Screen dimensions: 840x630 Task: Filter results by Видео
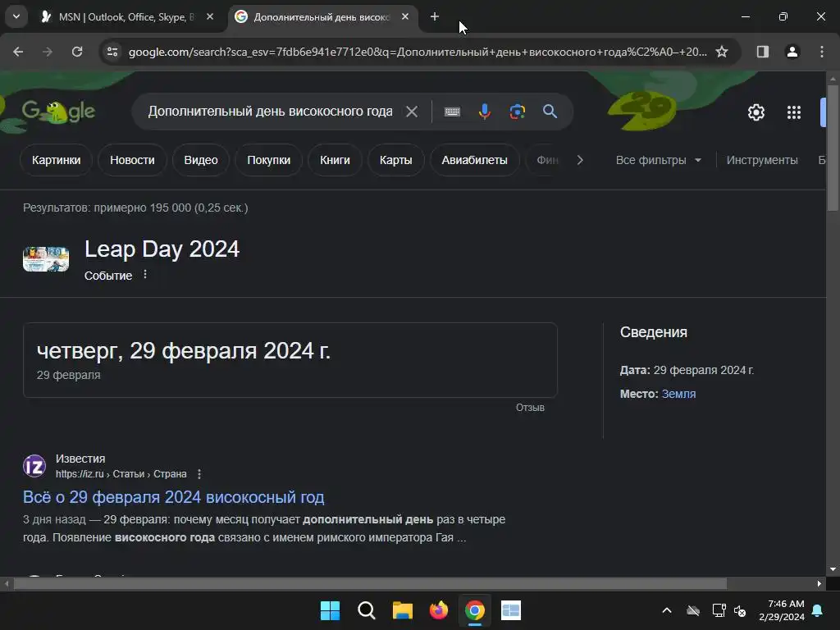tap(201, 160)
